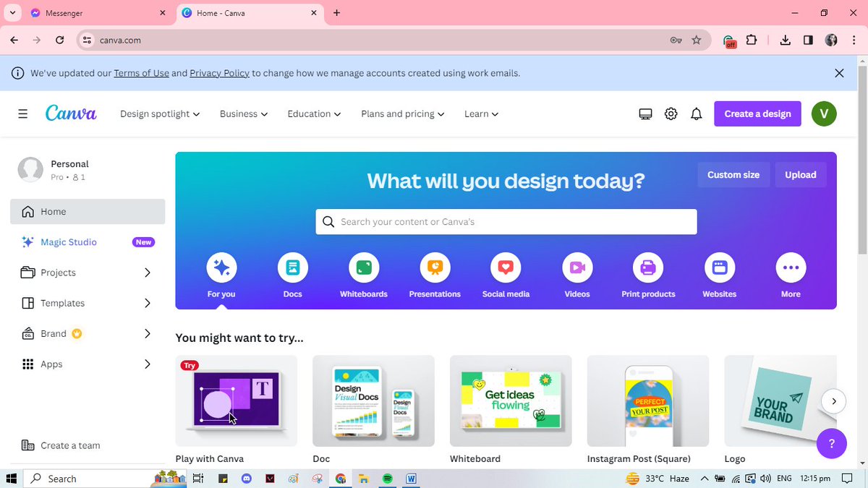Screen dimensions: 868x488
Task: Select the Print products category icon
Action: coord(648,268)
